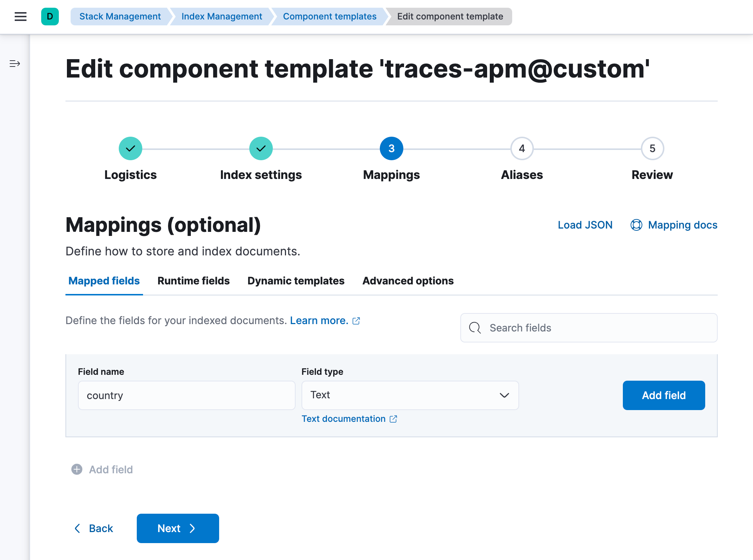Jump to step 5 Review
The width and height of the screenshot is (753, 560).
click(652, 148)
